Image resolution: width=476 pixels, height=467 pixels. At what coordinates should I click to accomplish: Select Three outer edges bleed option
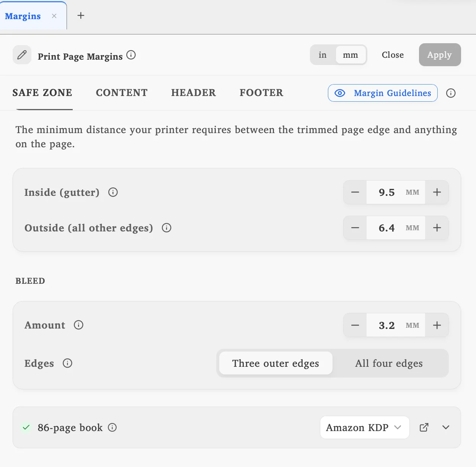click(275, 363)
